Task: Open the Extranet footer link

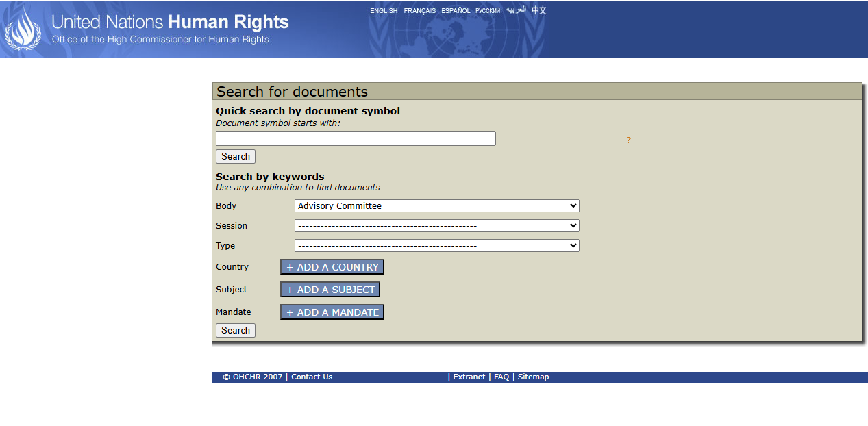Action: tap(469, 377)
